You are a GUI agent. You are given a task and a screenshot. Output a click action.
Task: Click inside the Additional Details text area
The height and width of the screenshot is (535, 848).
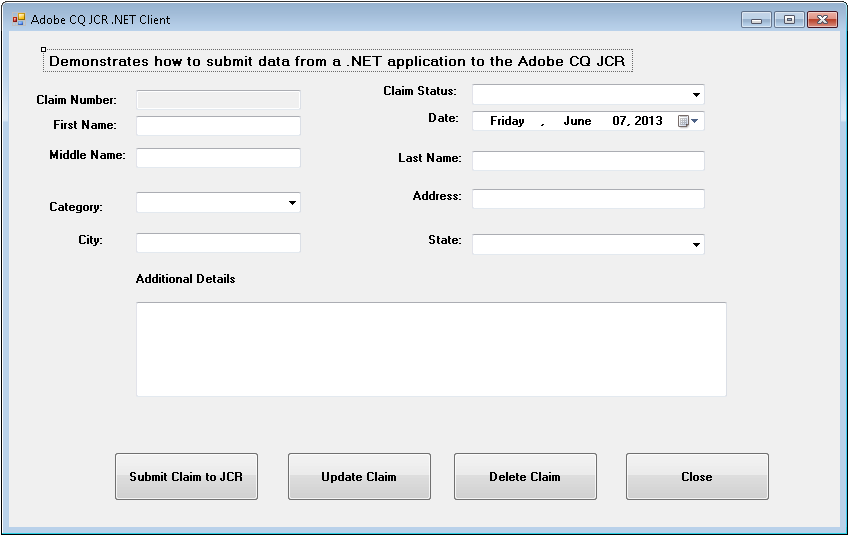[x=431, y=349]
